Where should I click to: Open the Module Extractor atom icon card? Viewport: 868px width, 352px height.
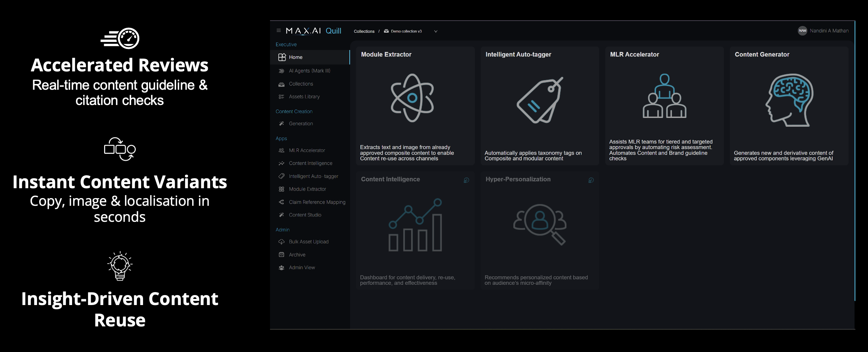point(412,98)
